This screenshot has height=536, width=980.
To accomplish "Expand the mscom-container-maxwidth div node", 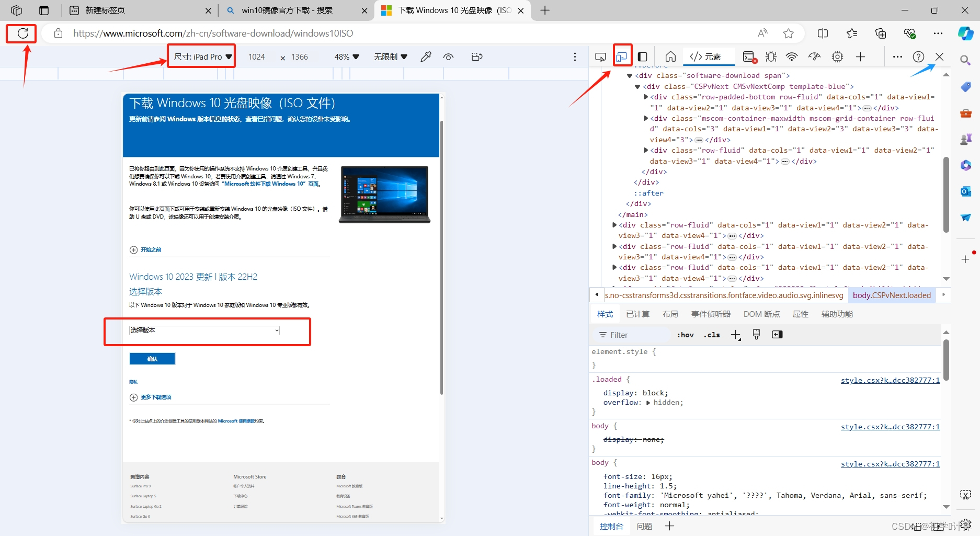I will click(646, 118).
